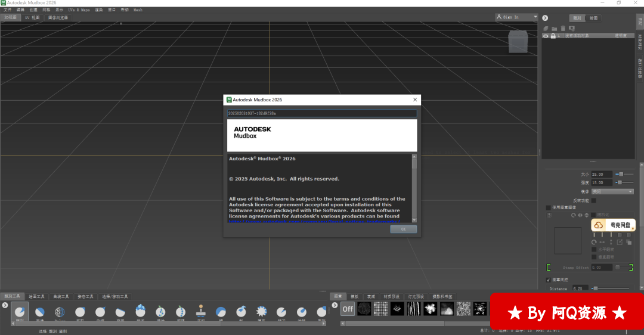
Task: Switch to the Select/Move Tools tab
Action: tap(115, 296)
